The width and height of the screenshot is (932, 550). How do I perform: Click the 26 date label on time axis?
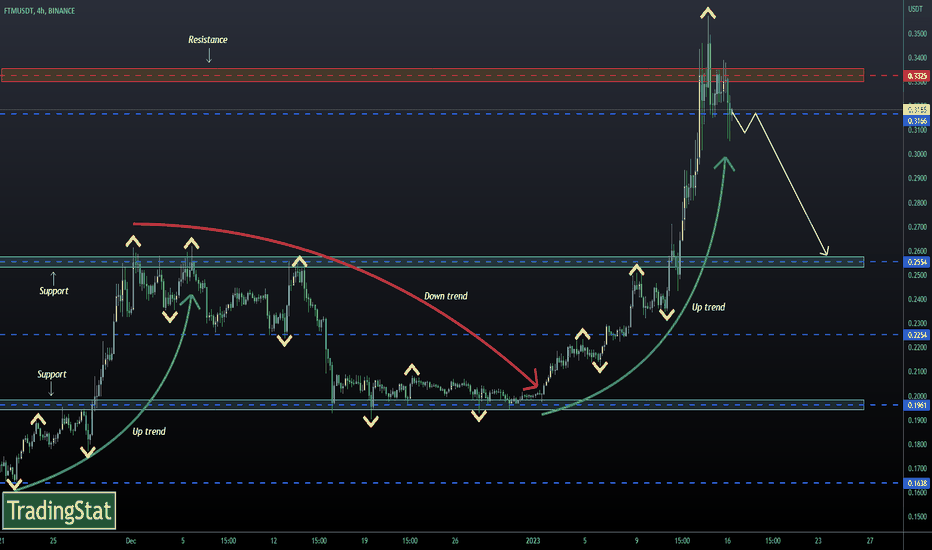(x=455, y=541)
